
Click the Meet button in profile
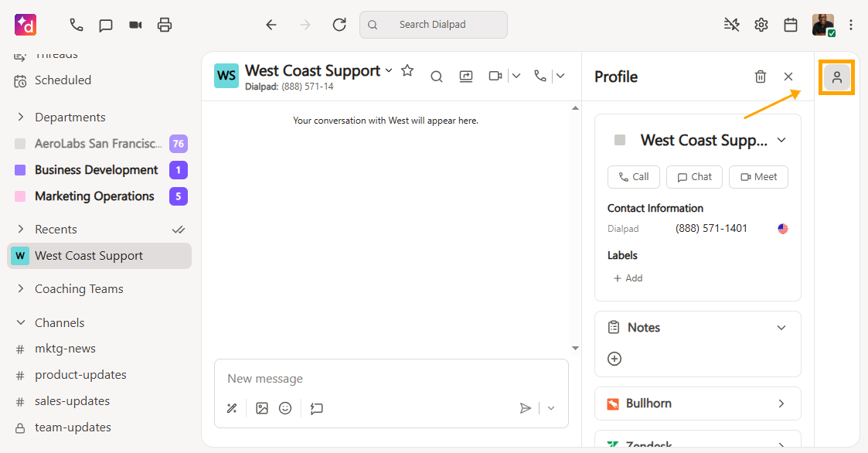(x=758, y=177)
